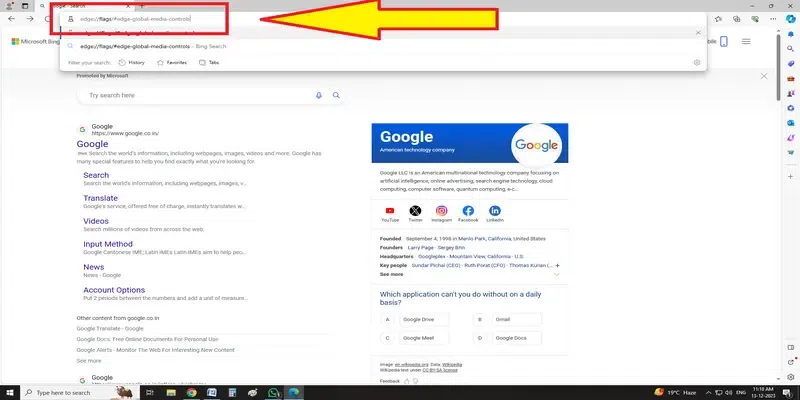
Task: Open WhatsApp from the taskbar
Action: (274, 393)
